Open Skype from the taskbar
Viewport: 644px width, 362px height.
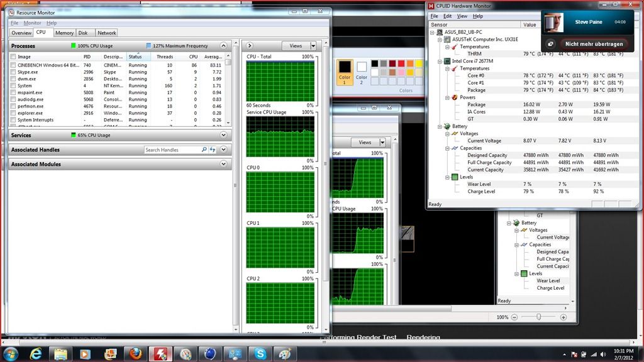pyautogui.click(x=260, y=354)
